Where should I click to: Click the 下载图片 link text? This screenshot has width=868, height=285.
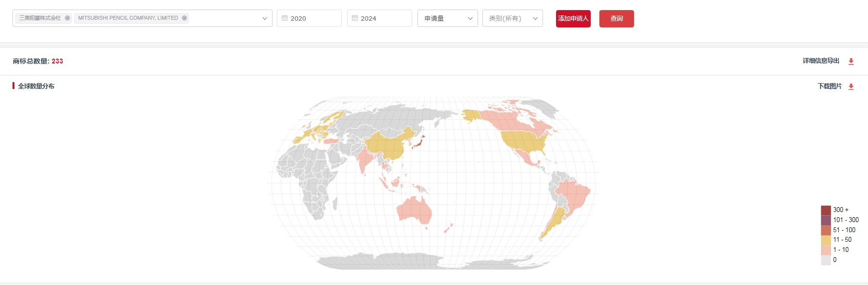click(x=829, y=87)
